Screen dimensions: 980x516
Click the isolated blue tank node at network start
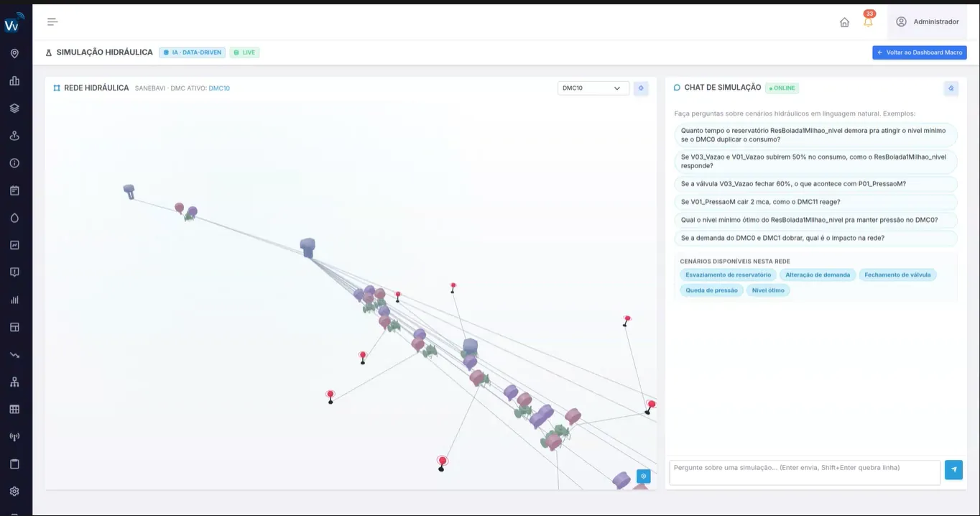tap(129, 191)
